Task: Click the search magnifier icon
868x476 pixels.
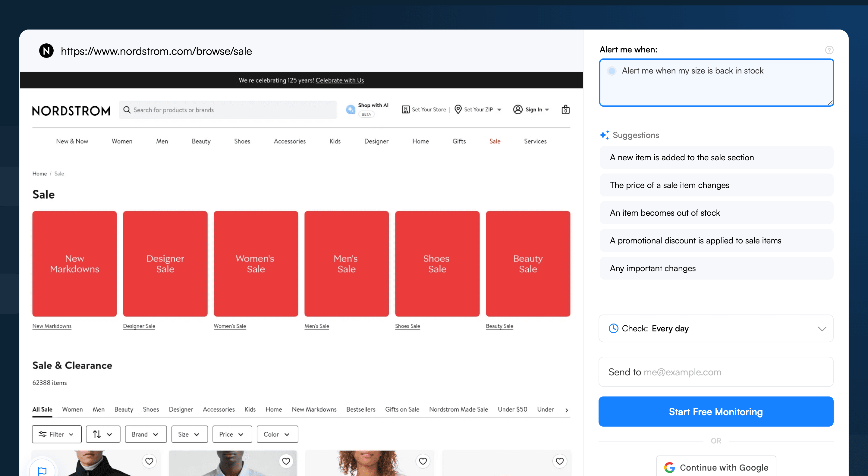Action: click(127, 110)
